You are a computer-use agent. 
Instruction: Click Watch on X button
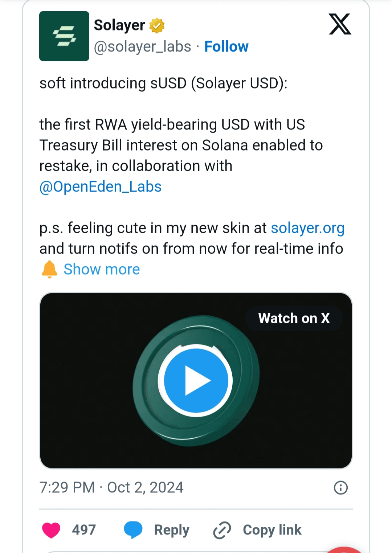click(294, 318)
